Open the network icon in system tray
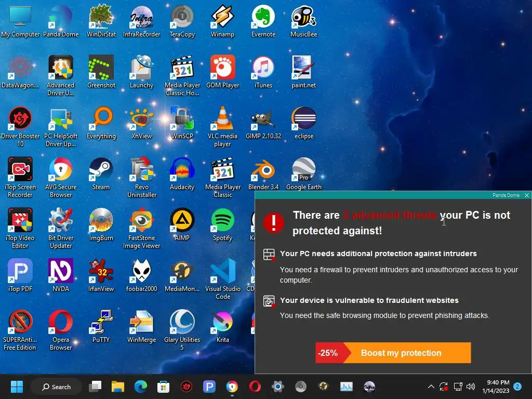The width and height of the screenshot is (532, 399). click(458, 387)
